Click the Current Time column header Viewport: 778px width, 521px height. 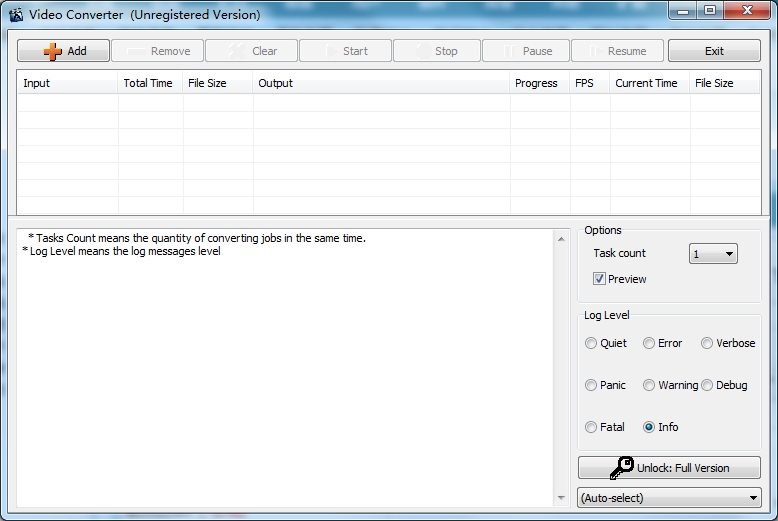click(649, 83)
